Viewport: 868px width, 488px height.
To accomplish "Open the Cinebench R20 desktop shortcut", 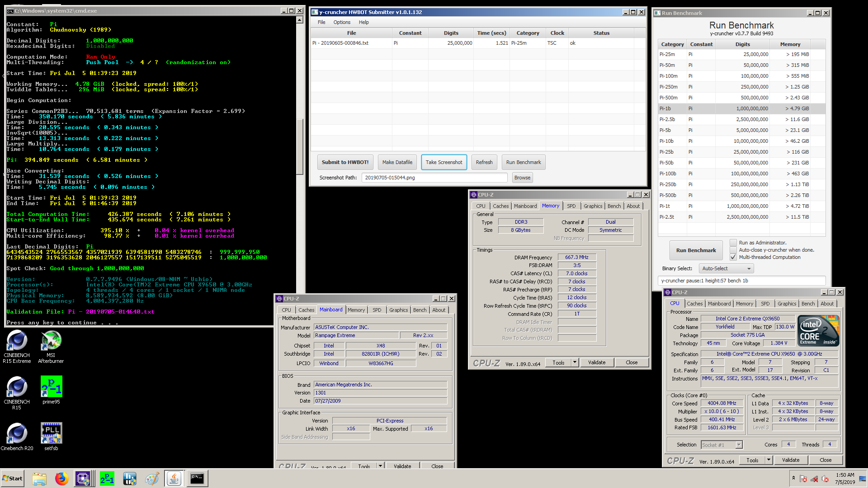I will click(x=17, y=437).
